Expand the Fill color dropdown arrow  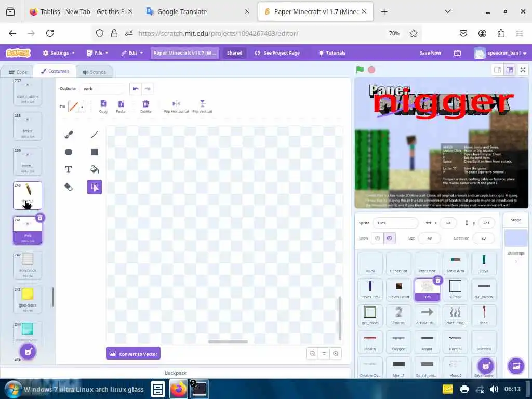82,107
